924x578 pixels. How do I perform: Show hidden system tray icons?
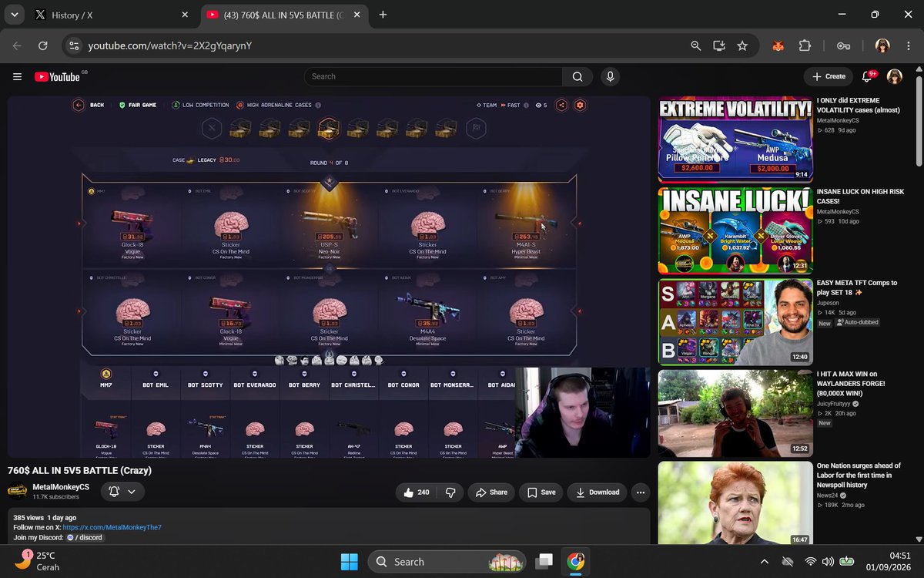pos(764,561)
